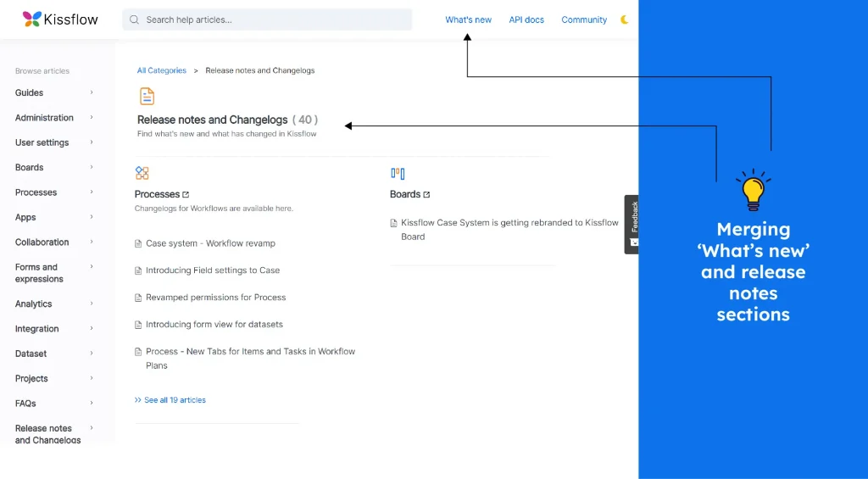
Task: Click document icon beside Introducing Field settings
Action: tap(138, 270)
